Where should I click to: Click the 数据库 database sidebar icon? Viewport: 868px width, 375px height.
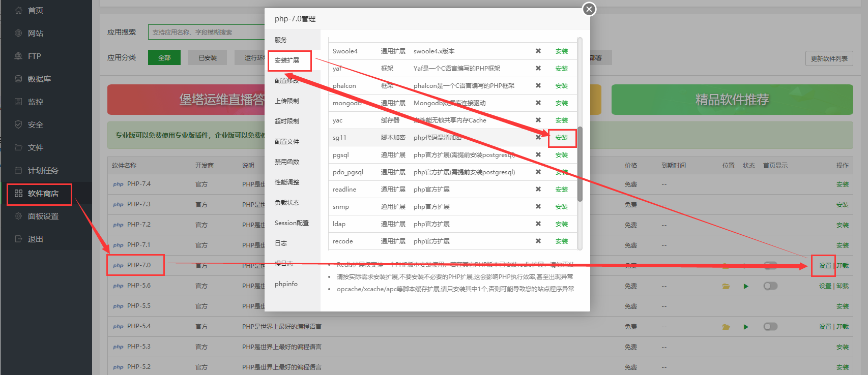pos(18,79)
